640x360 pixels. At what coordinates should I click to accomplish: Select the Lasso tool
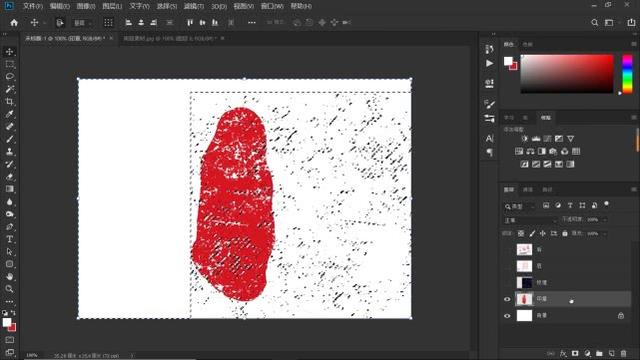pos(10,76)
